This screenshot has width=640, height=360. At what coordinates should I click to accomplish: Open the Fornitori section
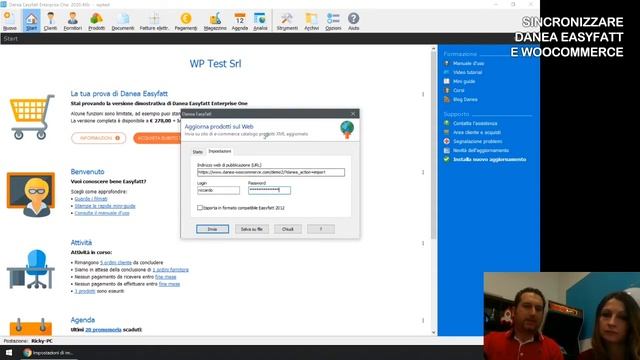73,21
